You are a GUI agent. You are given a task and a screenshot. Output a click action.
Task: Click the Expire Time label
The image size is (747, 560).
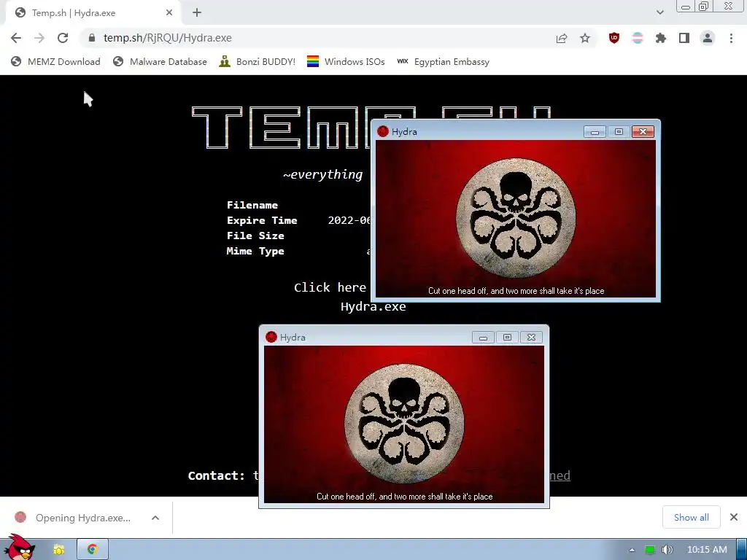pyautogui.click(x=262, y=220)
